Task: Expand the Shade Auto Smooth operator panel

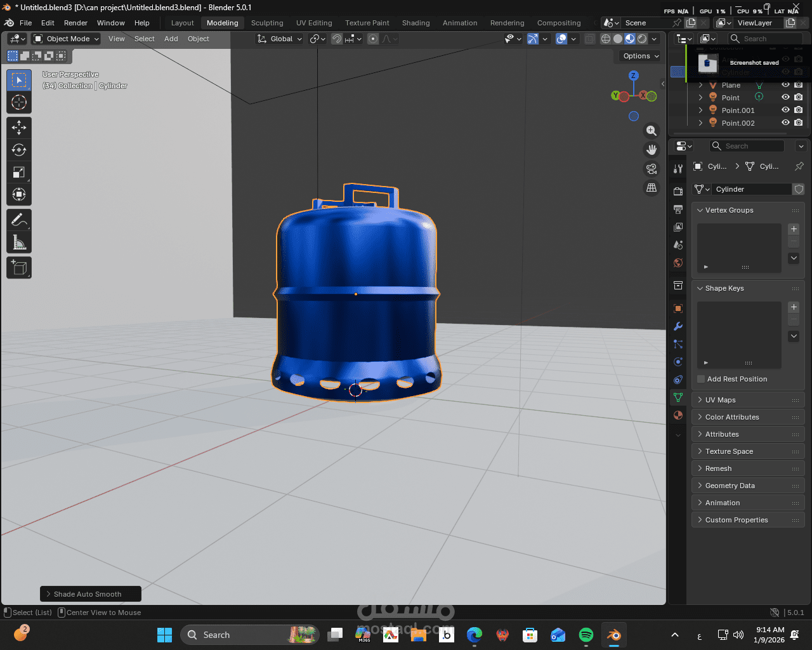Action: point(49,594)
